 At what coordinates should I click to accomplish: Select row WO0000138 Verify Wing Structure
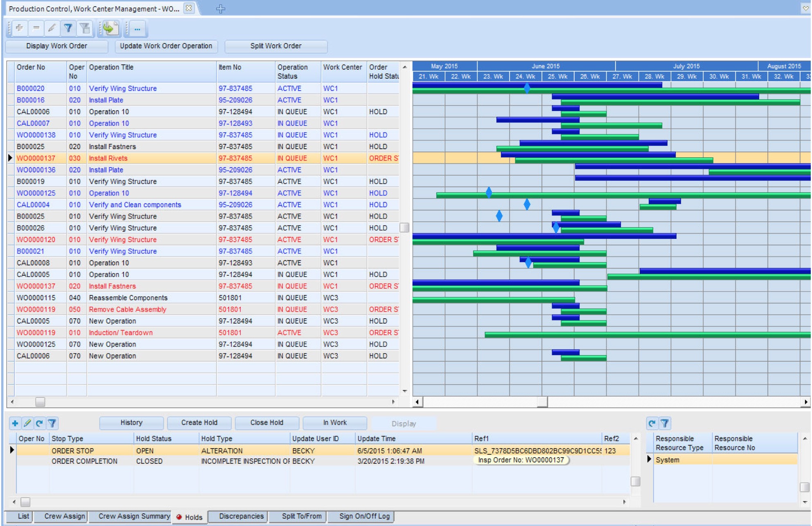pos(203,135)
